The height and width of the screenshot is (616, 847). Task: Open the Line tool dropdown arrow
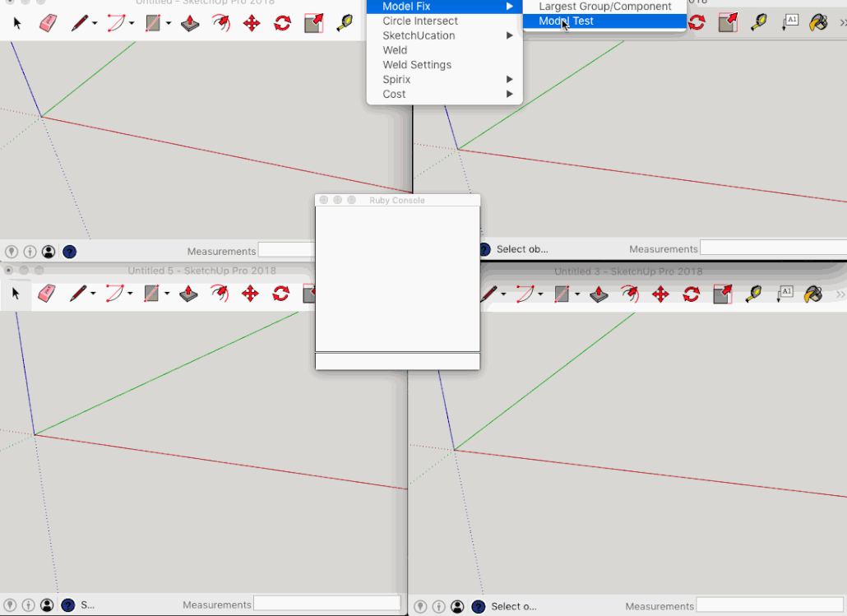[94, 23]
